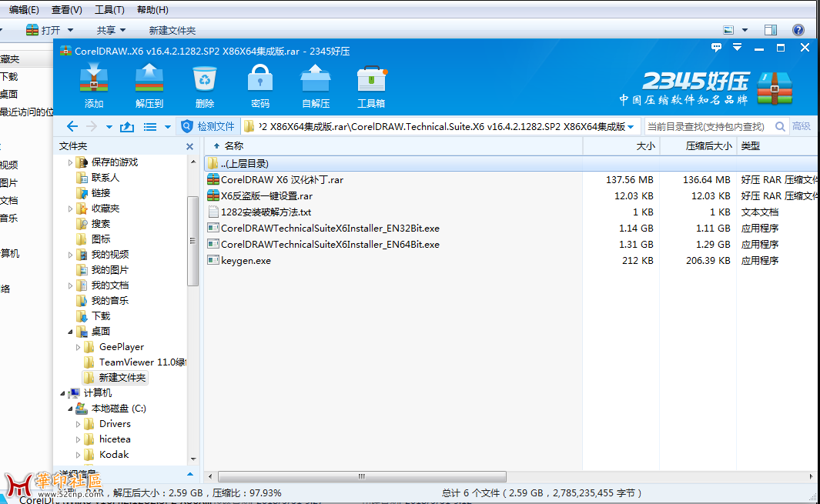Image resolution: width=820 pixels, height=504 pixels.
Task: Select TeamViewer 11.0 folder in tree
Action: [x=142, y=362]
